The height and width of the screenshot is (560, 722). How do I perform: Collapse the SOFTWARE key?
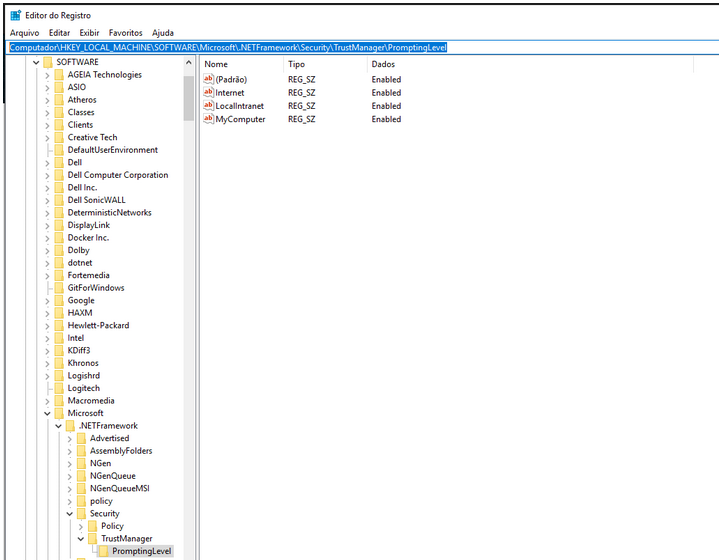pyautogui.click(x=36, y=62)
